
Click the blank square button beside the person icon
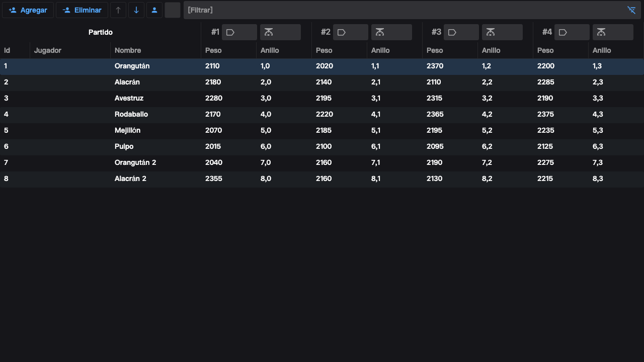pyautogui.click(x=173, y=10)
